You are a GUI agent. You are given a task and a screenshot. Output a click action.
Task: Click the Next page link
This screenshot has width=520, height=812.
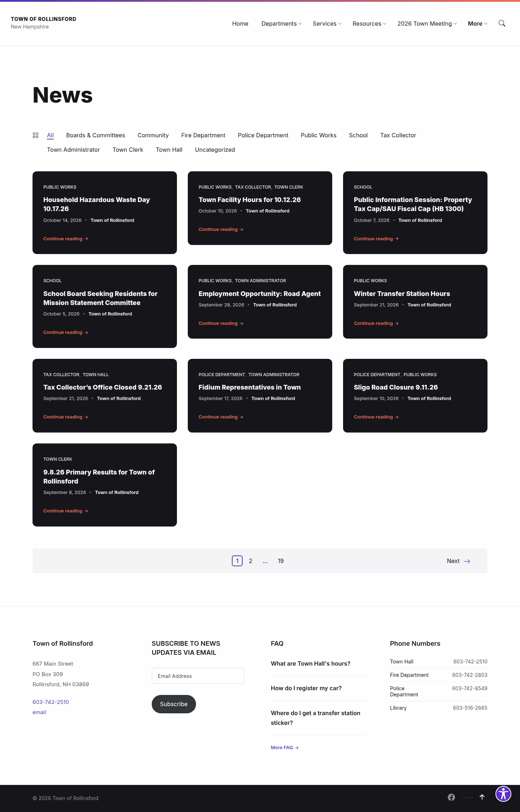click(458, 561)
